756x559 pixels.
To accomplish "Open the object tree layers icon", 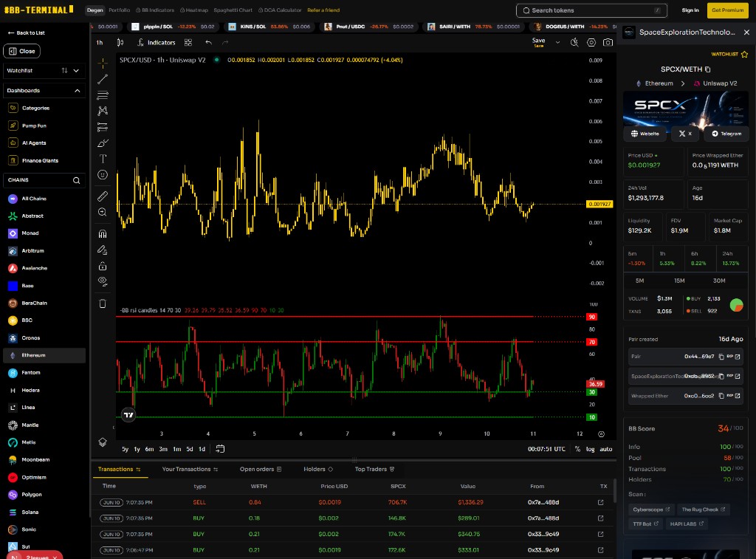I will [x=103, y=442].
